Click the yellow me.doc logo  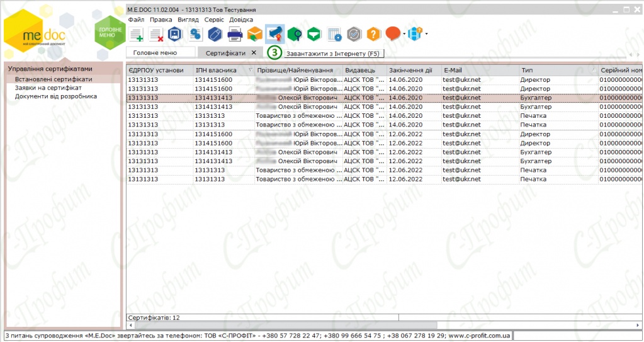(35, 31)
